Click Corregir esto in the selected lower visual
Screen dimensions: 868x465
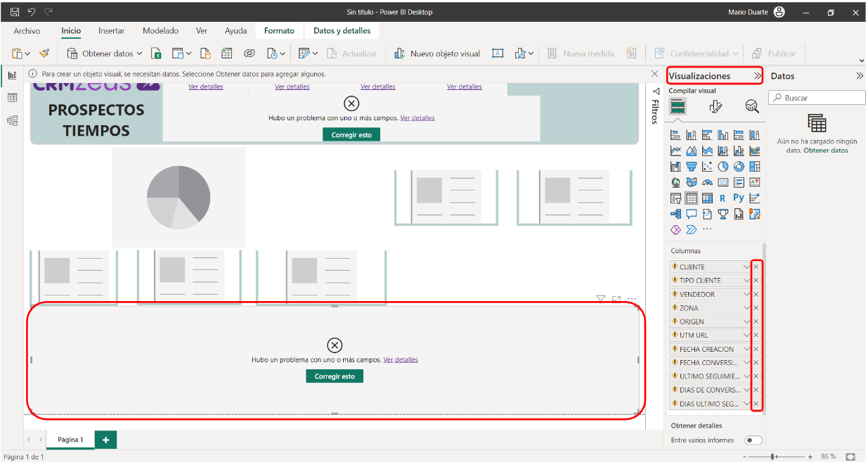(335, 376)
